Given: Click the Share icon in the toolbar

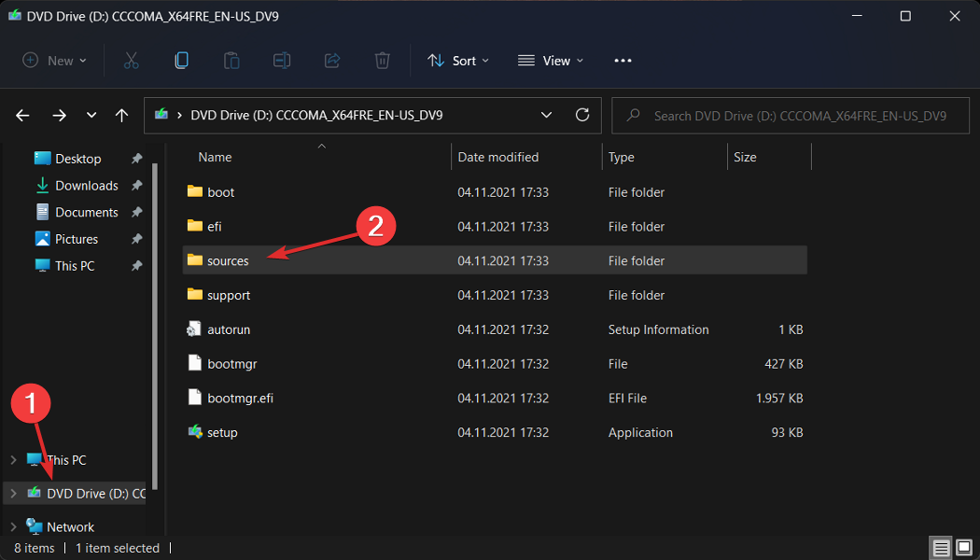Looking at the screenshot, I should pos(331,60).
